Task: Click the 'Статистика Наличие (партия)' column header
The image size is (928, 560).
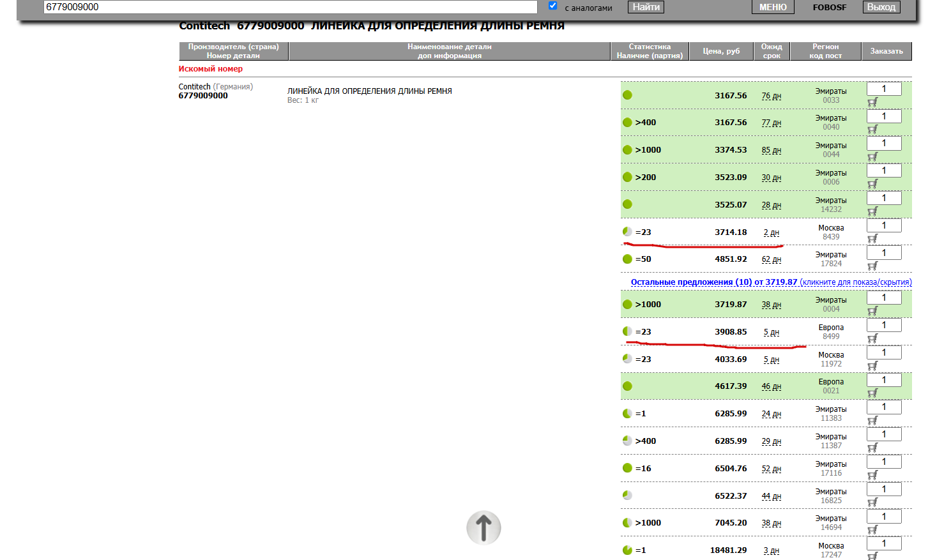Action: click(x=650, y=51)
